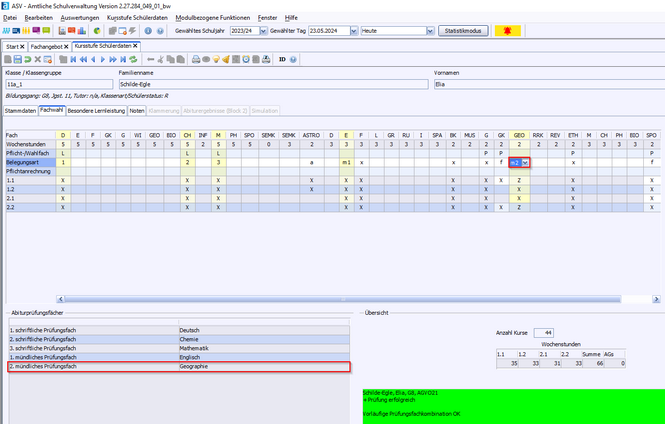Click the ID icon in toolbar
The width and height of the screenshot is (665, 424).
[x=282, y=60]
